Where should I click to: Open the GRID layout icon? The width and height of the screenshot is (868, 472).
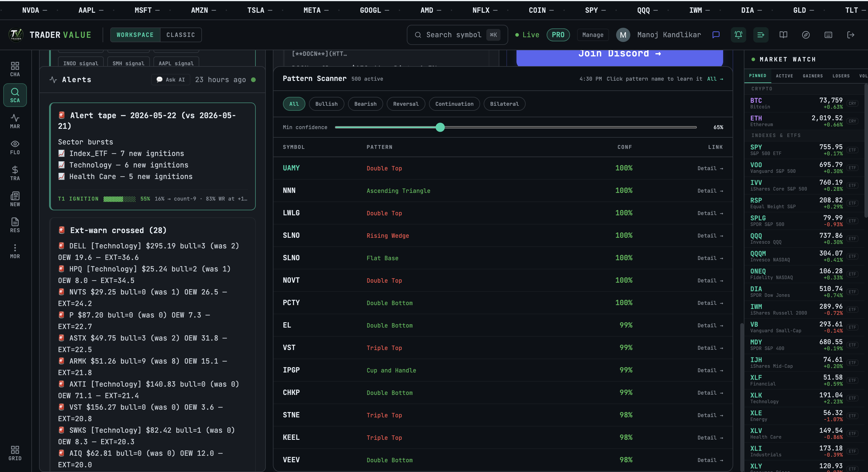tap(15, 453)
